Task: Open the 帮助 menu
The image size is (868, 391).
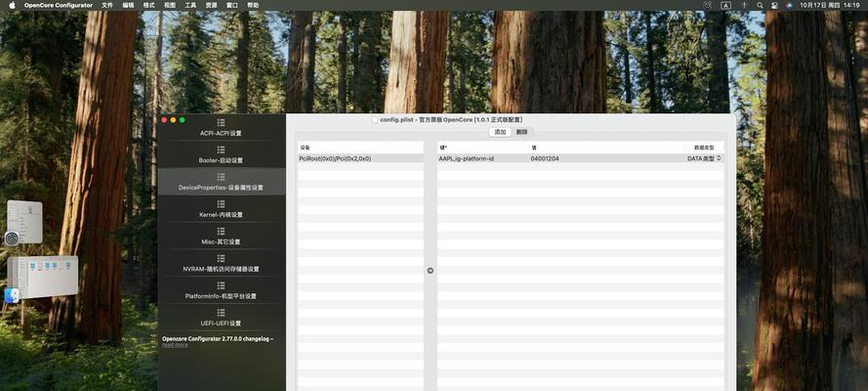Action: (x=253, y=5)
